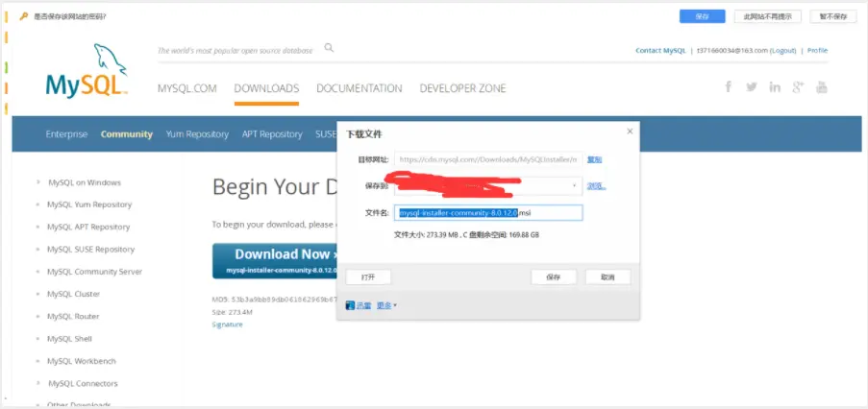The image size is (868, 409).
Task: Click the site search text field
Action: click(x=236, y=50)
